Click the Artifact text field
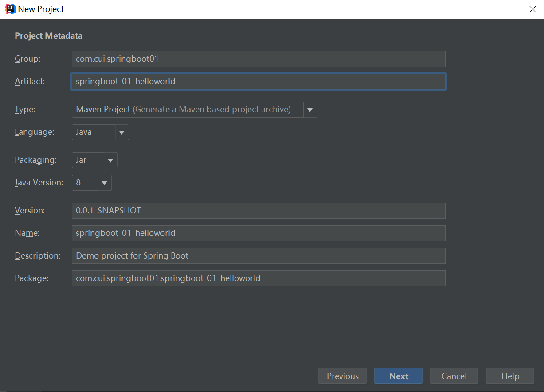The image size is (544, 392). click(258, 82)
